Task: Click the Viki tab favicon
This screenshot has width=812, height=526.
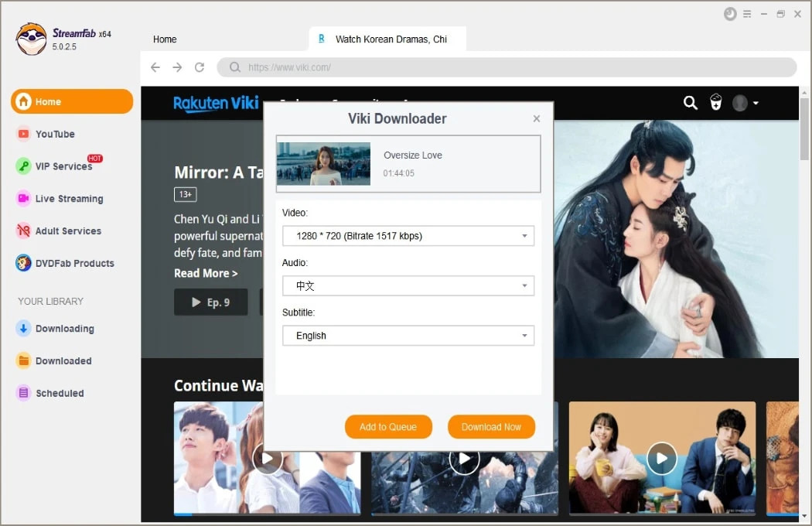Action: pyautogui.click(x=322, y=39)
